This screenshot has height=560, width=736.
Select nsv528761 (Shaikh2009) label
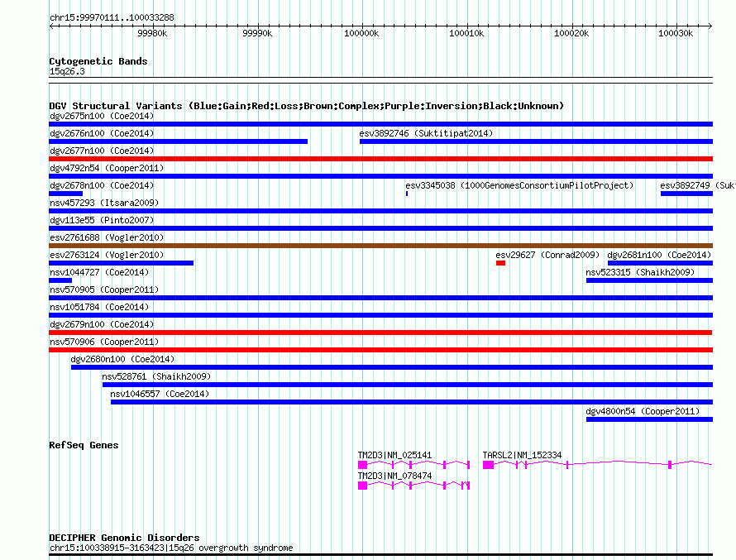click(x=156, y=376)
